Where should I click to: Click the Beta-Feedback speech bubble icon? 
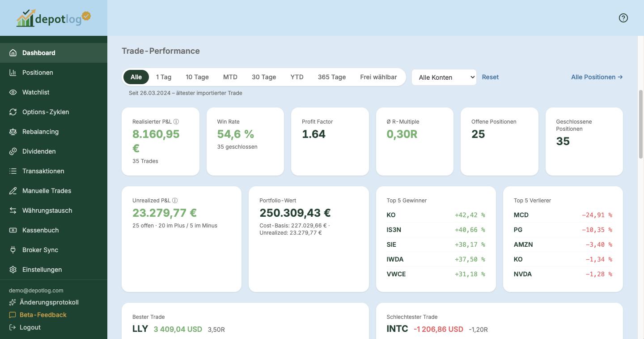[x=13, y=315]
